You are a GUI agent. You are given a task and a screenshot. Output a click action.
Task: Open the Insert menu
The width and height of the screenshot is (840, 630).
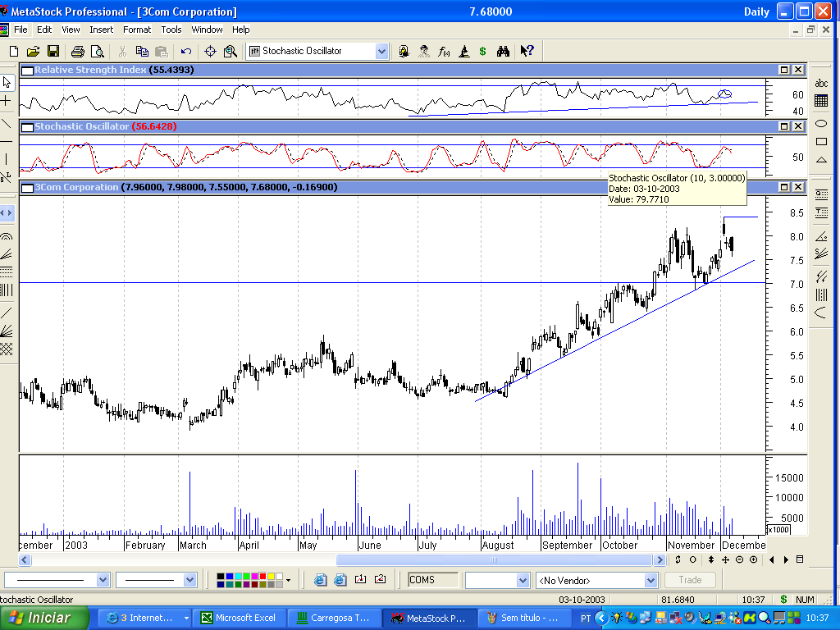click(101, 30)
